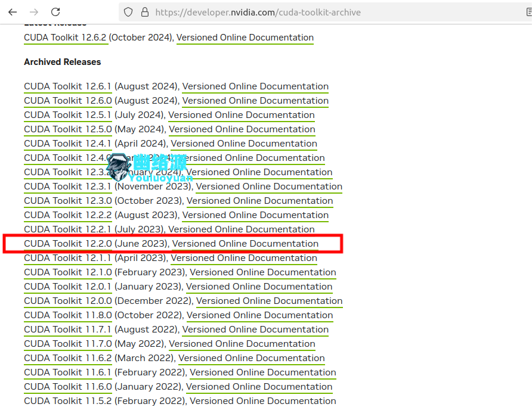The height and width of the screenshot is (407, 532).
Task: Open CUDA Toolkit 12.0.1 link
Action: [67, 287]
